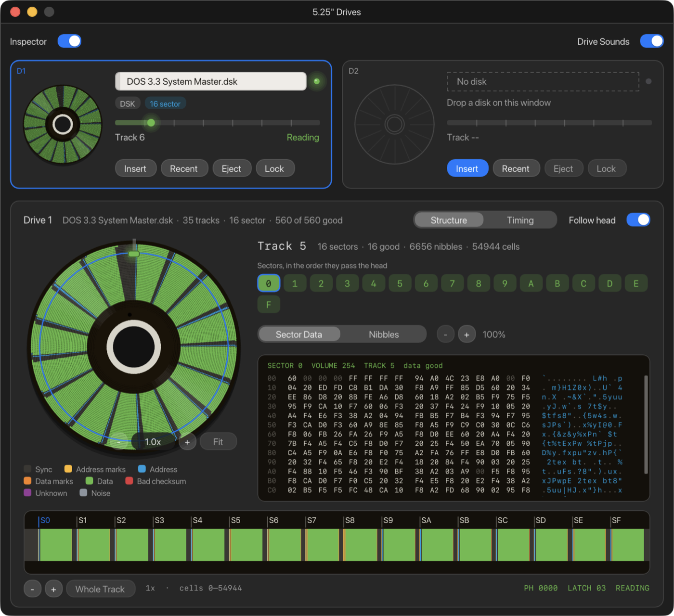Viewport: 674px width, 616px height.
Task: Select sector 1 chip
Action: 295,283
